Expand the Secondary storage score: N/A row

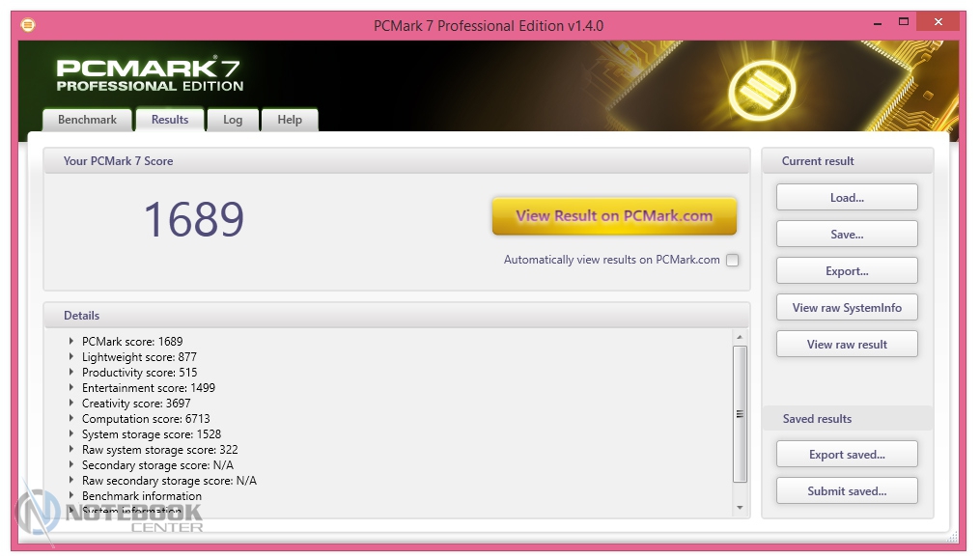pos(71,465)
